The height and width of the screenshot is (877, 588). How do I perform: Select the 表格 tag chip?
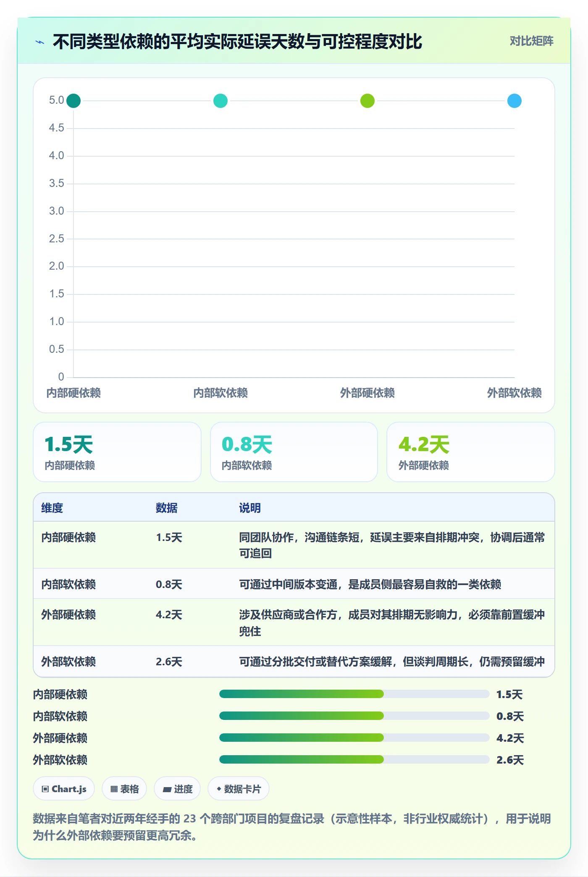[124, 789]
